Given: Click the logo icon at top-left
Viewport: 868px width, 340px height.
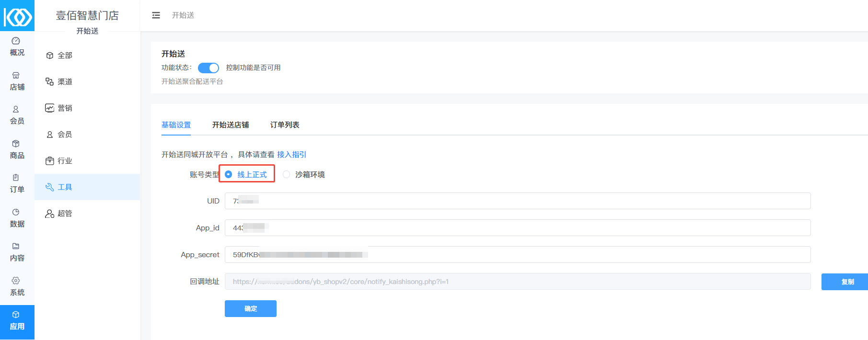Looking at the screenshot, I should click(17, 17).
